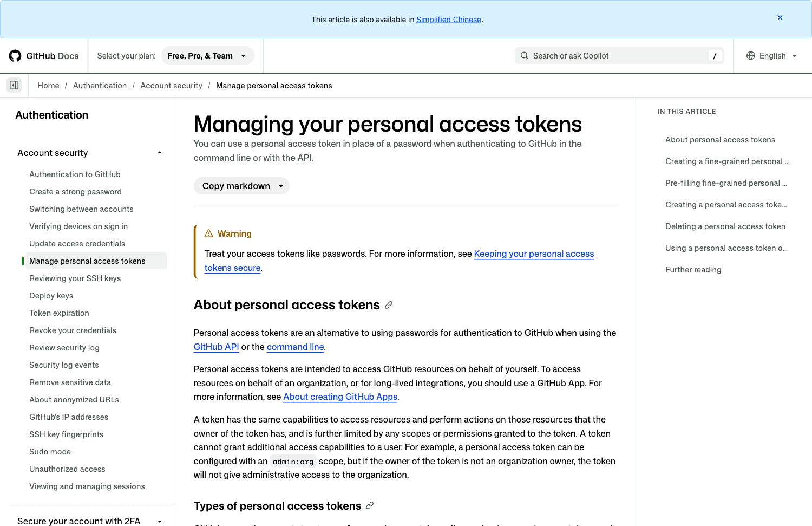Image resolution: width=812 pixels, height=526 pixels.
Task: Click the search magnifier icon
Action: point(525,56)
